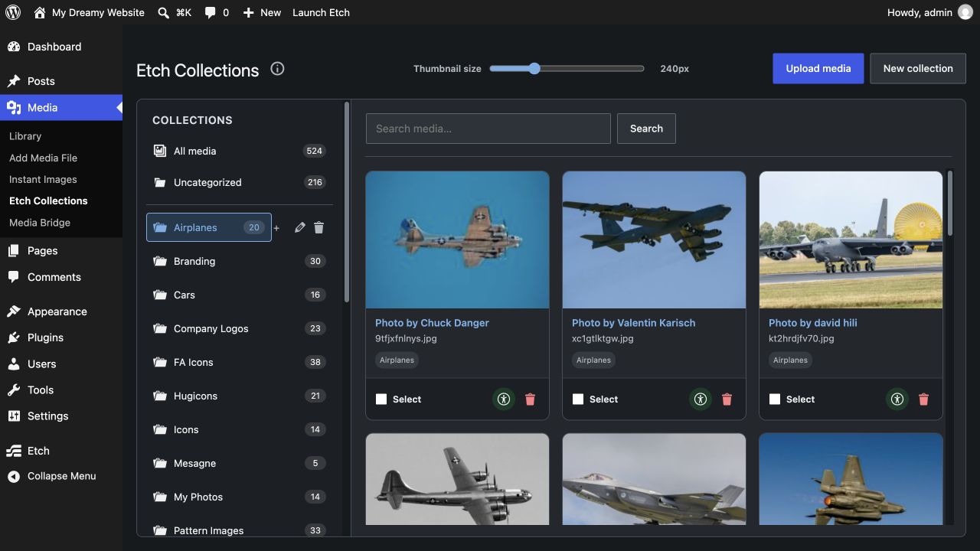Open Plugins in the sidebar

(x=61, y=337)
